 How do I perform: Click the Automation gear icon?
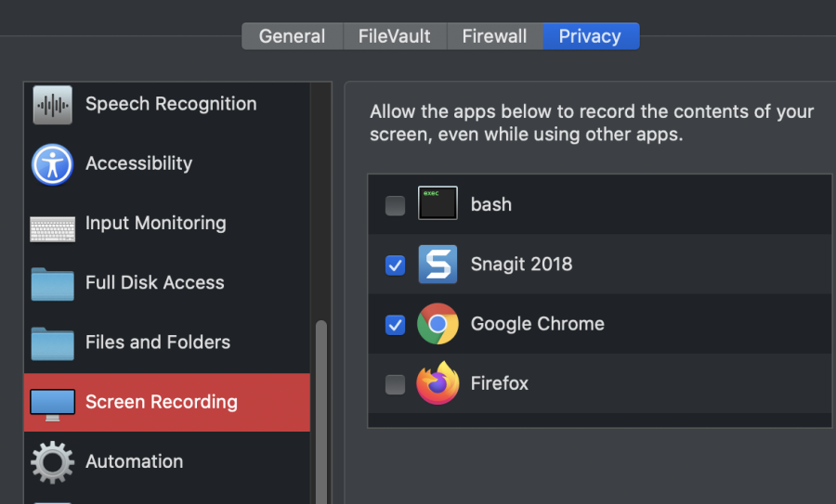pyautogui.click(x=52, y=462)
